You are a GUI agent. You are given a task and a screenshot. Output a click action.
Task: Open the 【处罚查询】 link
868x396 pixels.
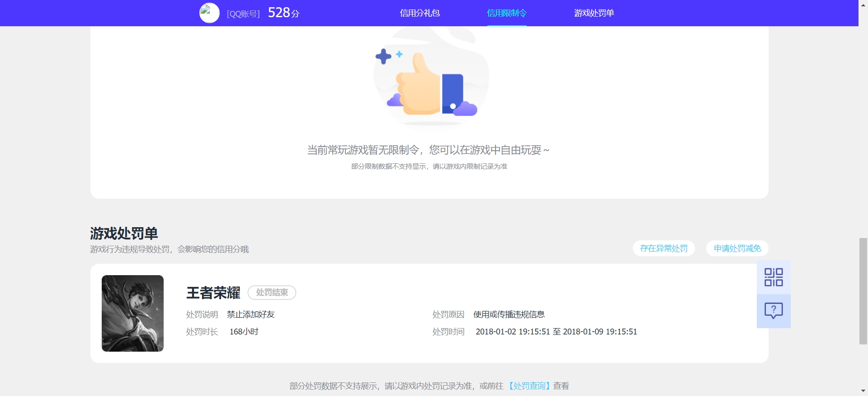tap(528, 386)
